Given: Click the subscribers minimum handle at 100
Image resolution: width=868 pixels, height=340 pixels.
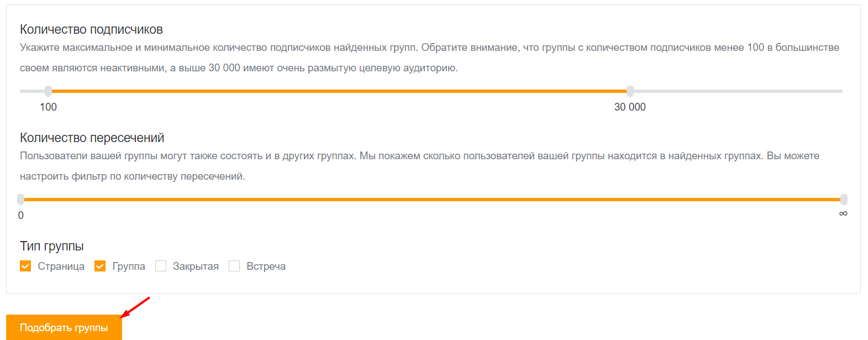Looking at the screenshot, I should 49,91.
